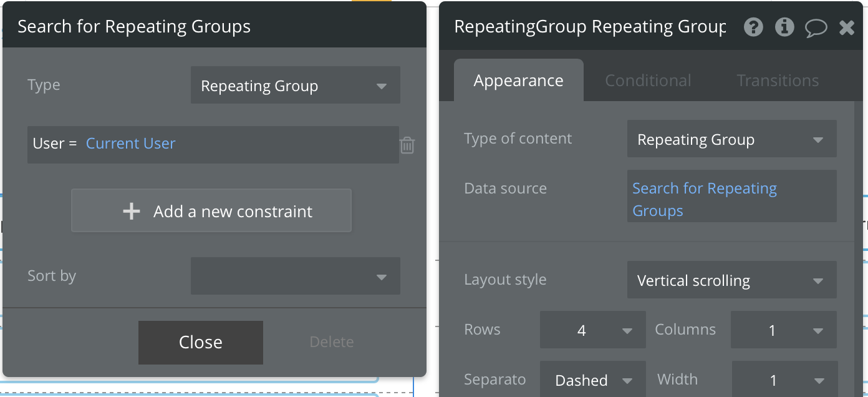Switch to the Conditional tab

[648, 81]
